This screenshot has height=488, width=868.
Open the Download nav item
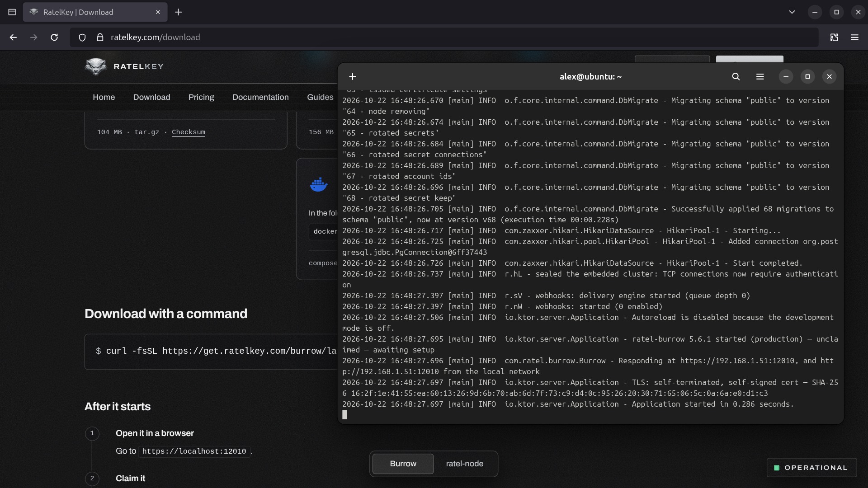coord(151,97)
